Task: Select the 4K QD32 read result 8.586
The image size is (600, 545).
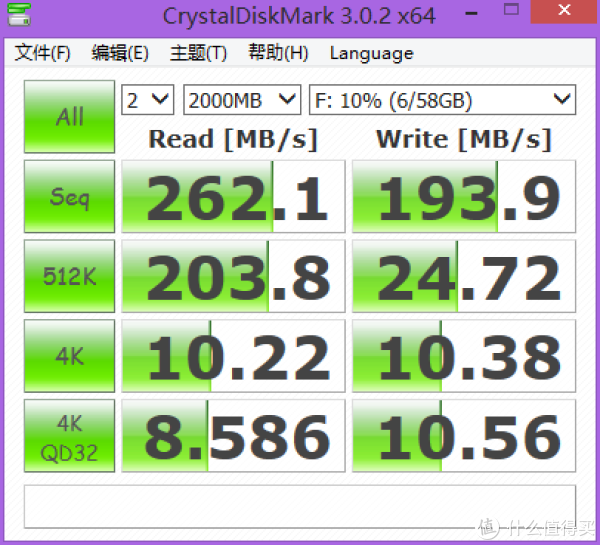Action: click(233, 436)
